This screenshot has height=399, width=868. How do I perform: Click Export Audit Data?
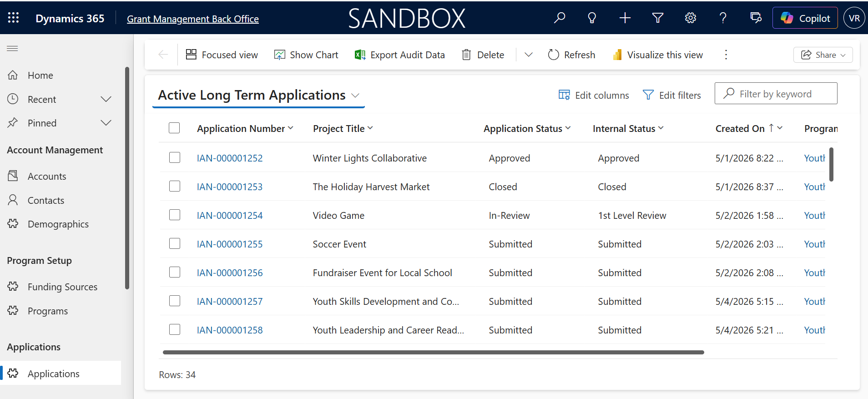(x=399, y=55)
